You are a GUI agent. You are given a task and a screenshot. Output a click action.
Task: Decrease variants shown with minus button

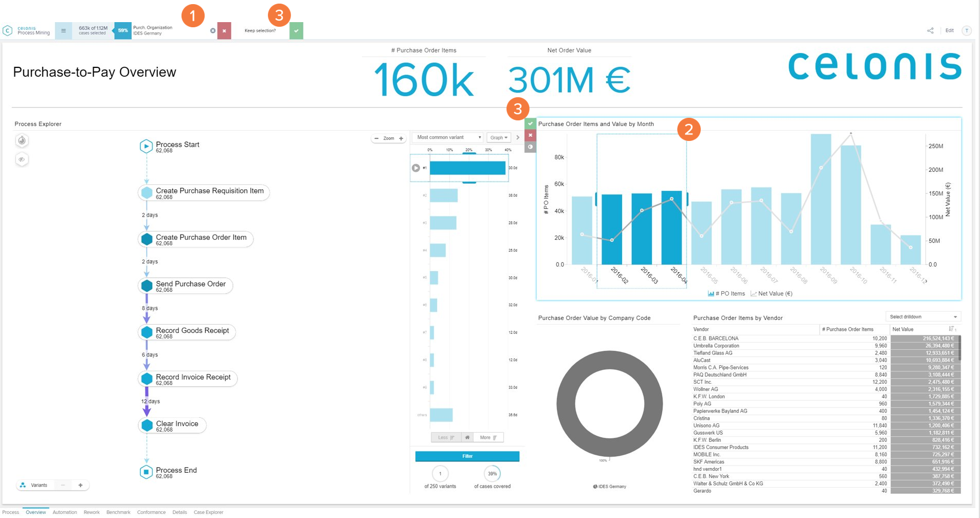[63, 485]
